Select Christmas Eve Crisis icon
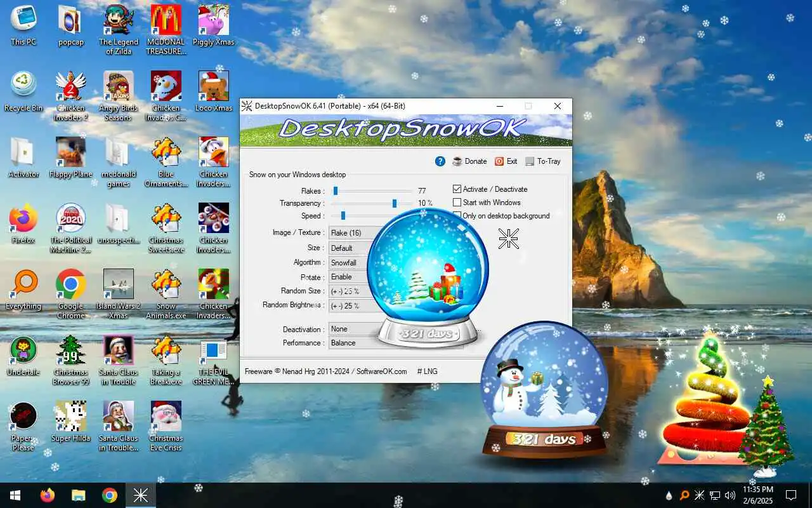Screen dimensions: 812x508 [x=166, y=427]
